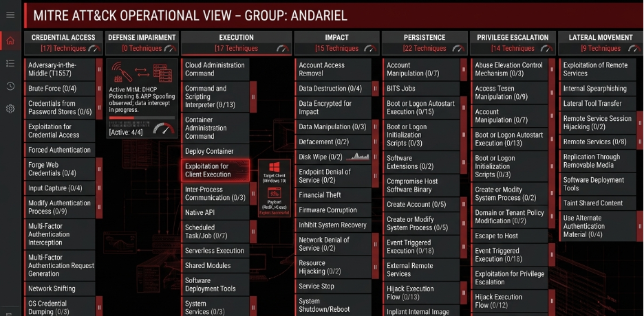Click the '17 Techniques' count under Execution
Screen dimensions: 644x316
(x=236, y=48)
